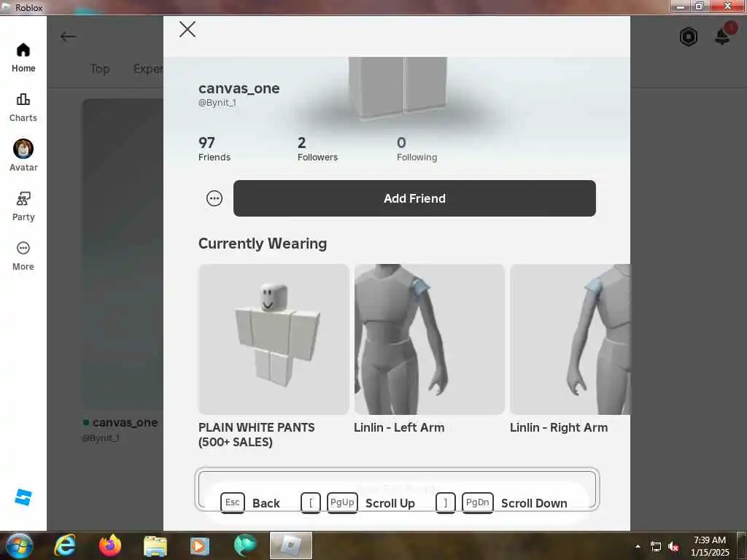The height and width of the screenshot is (560, 747).
Task: Click the Linlin - Left Arm label
Action: click(399, 427)
